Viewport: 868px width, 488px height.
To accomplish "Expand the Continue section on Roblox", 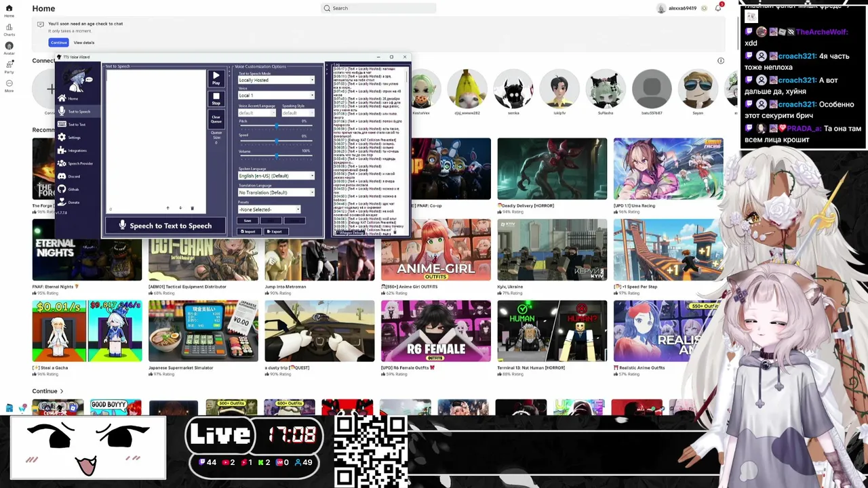I will (x=47, y=391).
